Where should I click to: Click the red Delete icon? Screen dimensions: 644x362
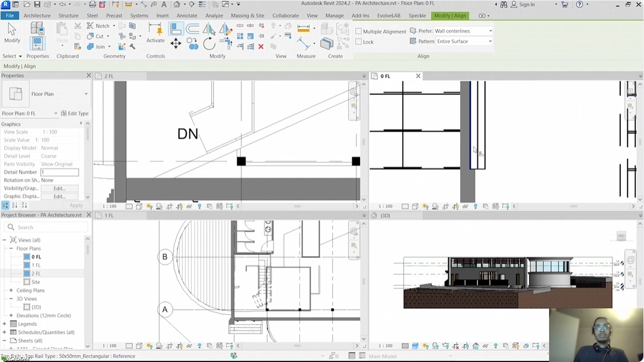pyautogui.click(x=261, y=46)
